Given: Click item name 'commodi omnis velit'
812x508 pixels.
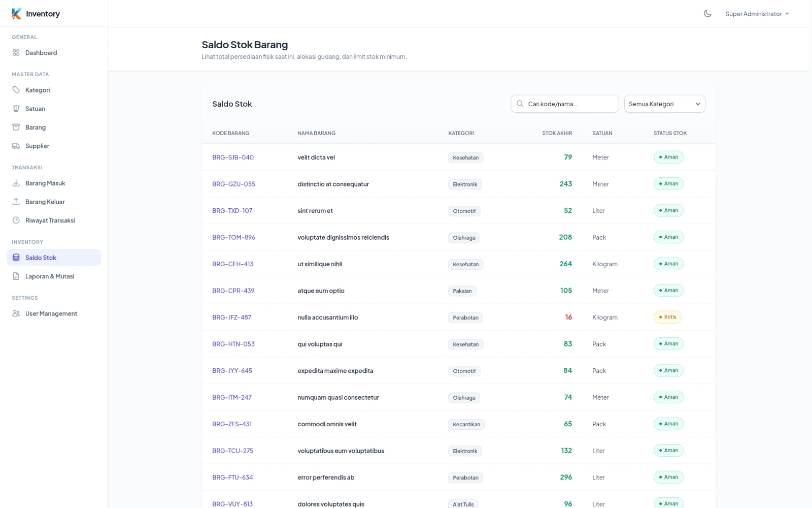Looking at the screenshot, I should click(327, 424).
